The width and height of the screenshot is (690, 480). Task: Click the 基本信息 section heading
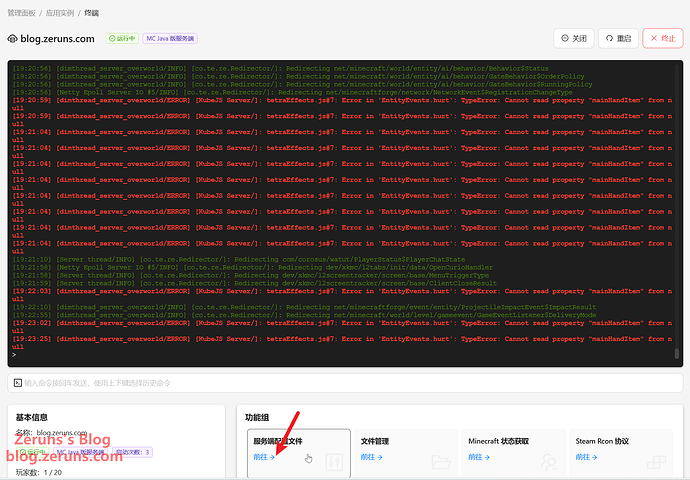coord(32,417)
